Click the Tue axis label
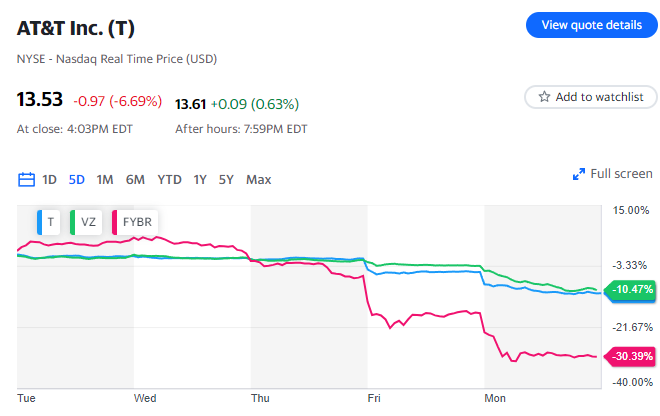The width and height of the screenshot is (660, 416). [x=26, y=398]
